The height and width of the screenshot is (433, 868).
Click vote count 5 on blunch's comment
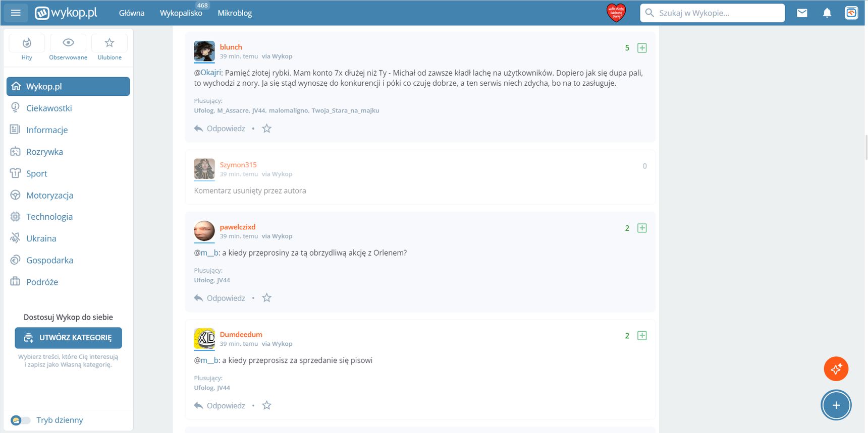coord(627,48)
